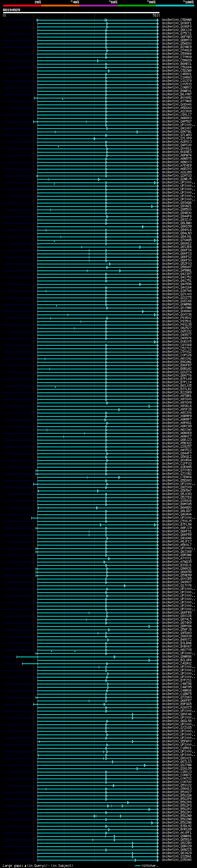The height and width of the screenshot is (868, 197).
Task: Select hit UniRef100_Q9M5X0
Action: (x=177, y=210)
